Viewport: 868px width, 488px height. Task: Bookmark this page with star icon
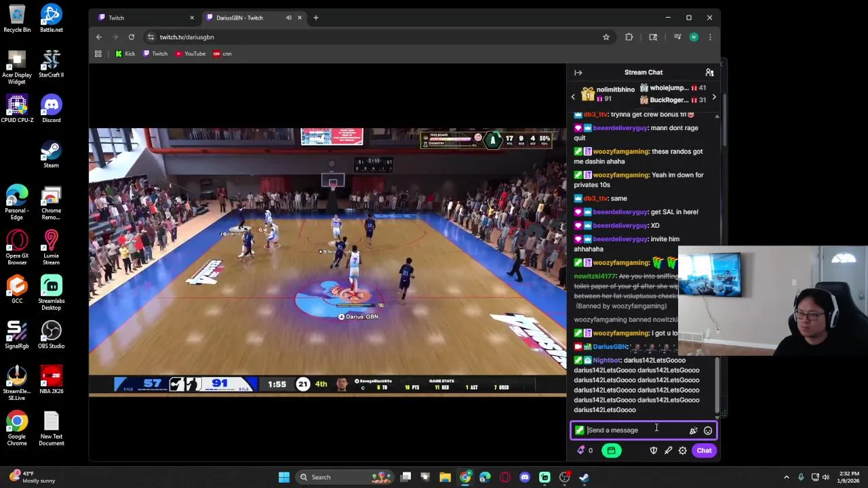point(606,37)
